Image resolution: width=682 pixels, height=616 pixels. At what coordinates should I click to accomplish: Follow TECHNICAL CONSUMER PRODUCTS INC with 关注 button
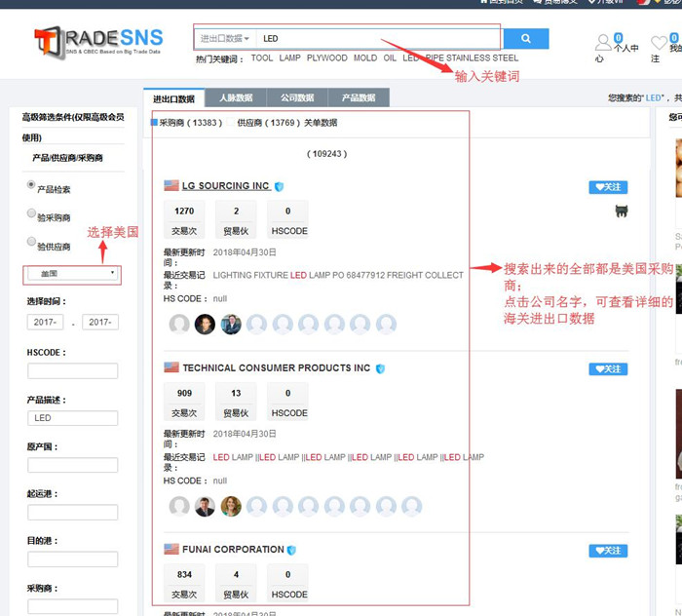608,368
